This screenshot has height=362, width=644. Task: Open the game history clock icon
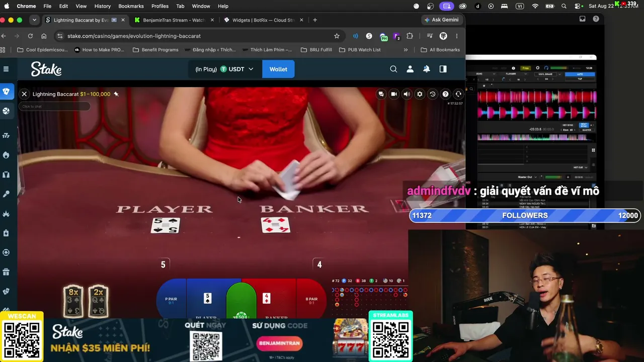pos(432,94)
